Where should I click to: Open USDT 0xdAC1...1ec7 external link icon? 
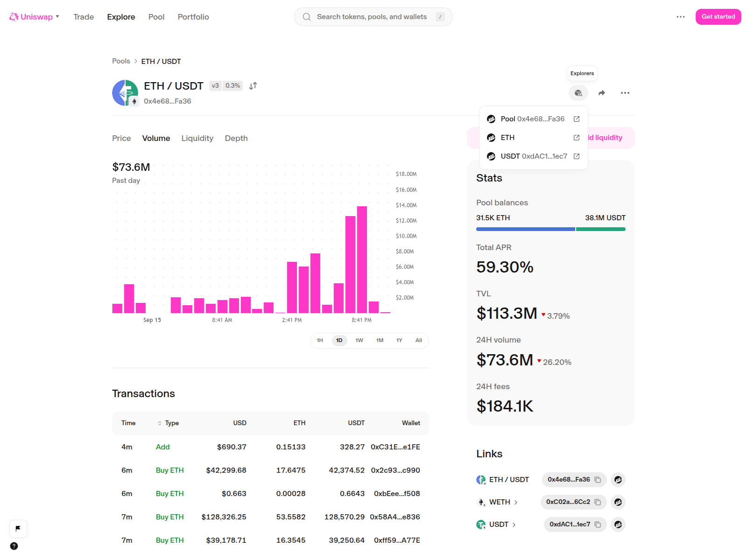tap(577, 156)
